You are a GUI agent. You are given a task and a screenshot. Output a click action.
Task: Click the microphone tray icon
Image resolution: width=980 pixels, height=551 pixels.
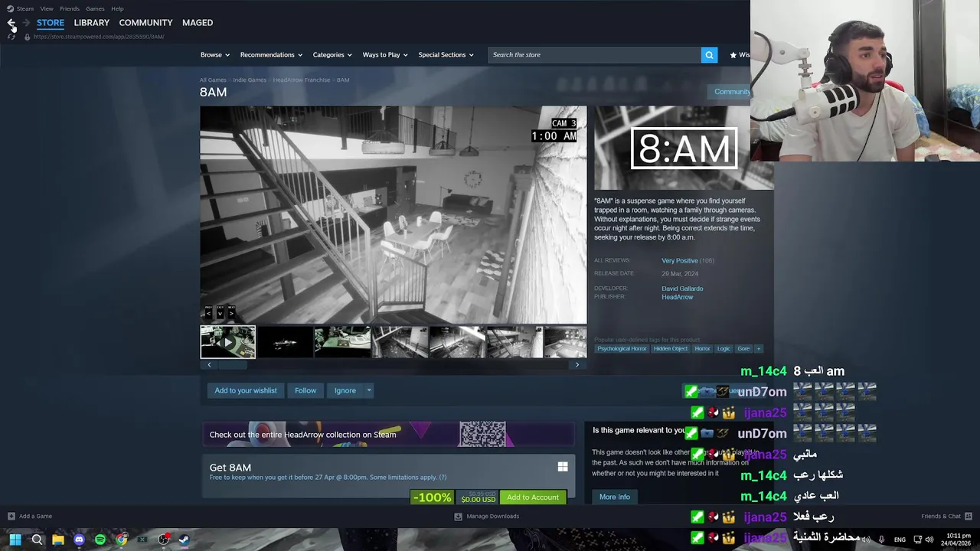(881, 540)
